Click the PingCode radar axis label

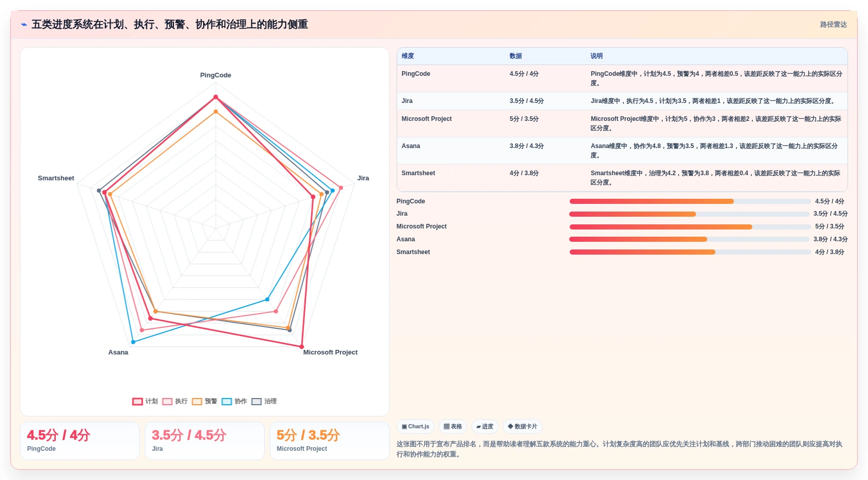click(x=215, y=75)
